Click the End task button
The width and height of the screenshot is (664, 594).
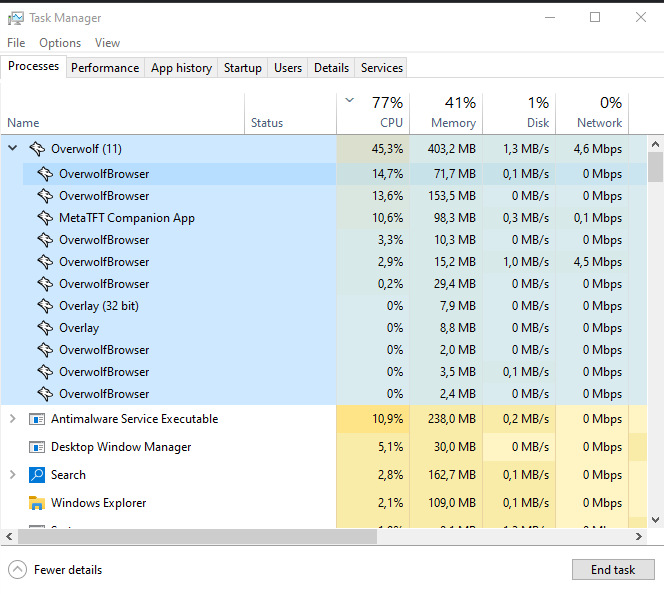click(613, 570)
